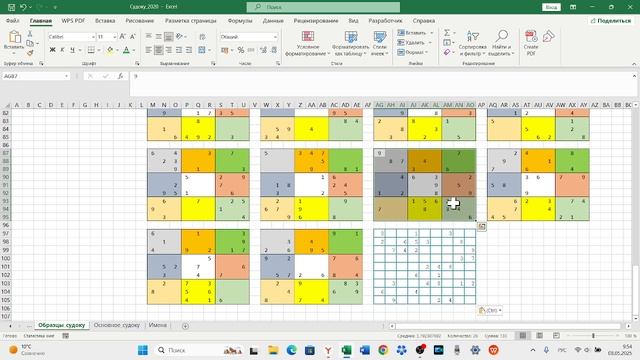Open the Файл tab
The height and width of the screenshot is (360, 640).
pos(13,20)
